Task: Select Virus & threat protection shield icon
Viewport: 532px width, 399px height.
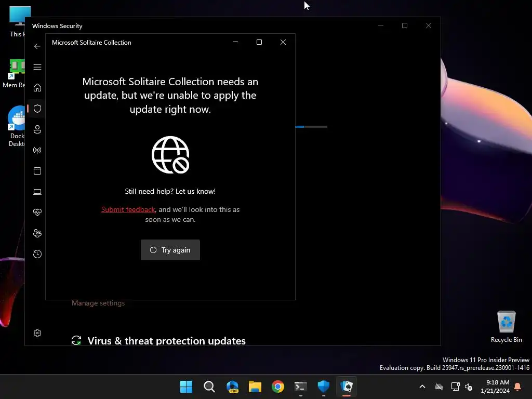Action: (37, 109)
